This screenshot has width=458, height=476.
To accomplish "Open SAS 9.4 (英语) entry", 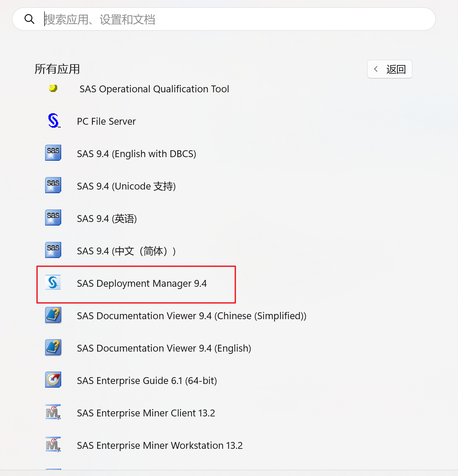I will coord(107,219).
